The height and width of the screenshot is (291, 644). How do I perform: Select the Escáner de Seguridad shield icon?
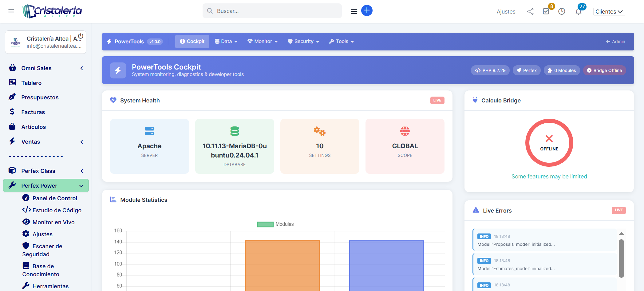click(26, 246)
